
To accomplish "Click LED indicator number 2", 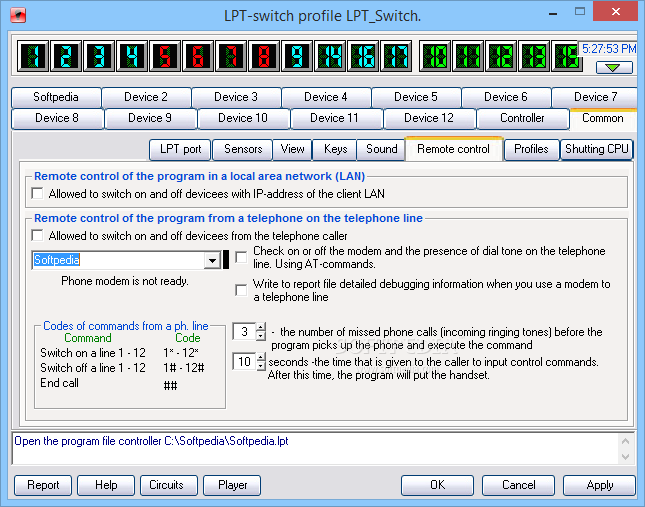I will [x=66, y=56].
